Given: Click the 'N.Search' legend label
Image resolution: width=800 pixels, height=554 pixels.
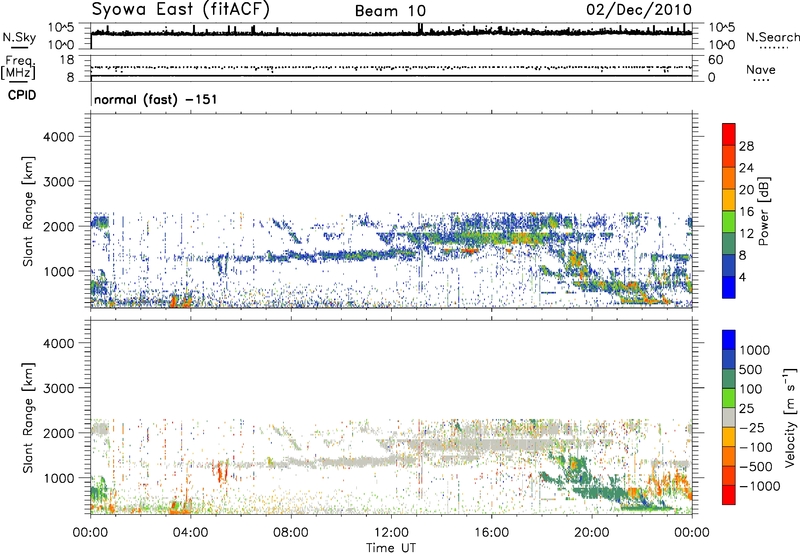Looking at the screenshot, I should [772, 37].
